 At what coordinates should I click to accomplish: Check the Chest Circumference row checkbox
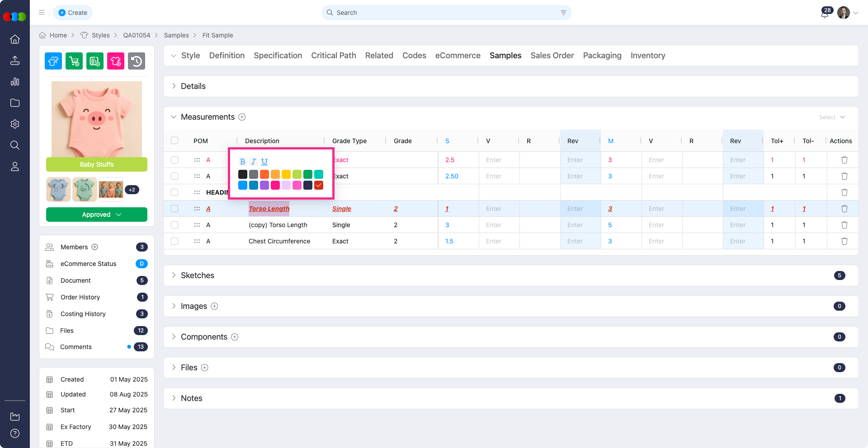coord(175,241)
